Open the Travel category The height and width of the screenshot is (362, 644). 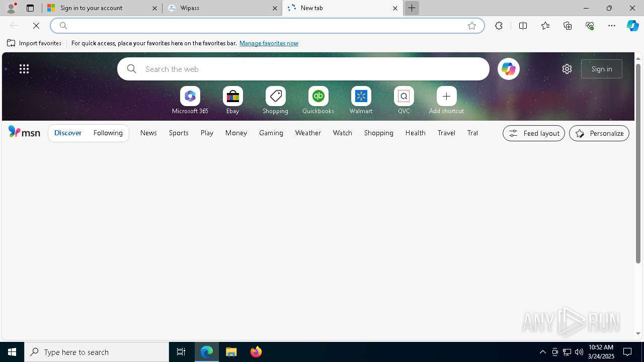[x=446, y=133]
